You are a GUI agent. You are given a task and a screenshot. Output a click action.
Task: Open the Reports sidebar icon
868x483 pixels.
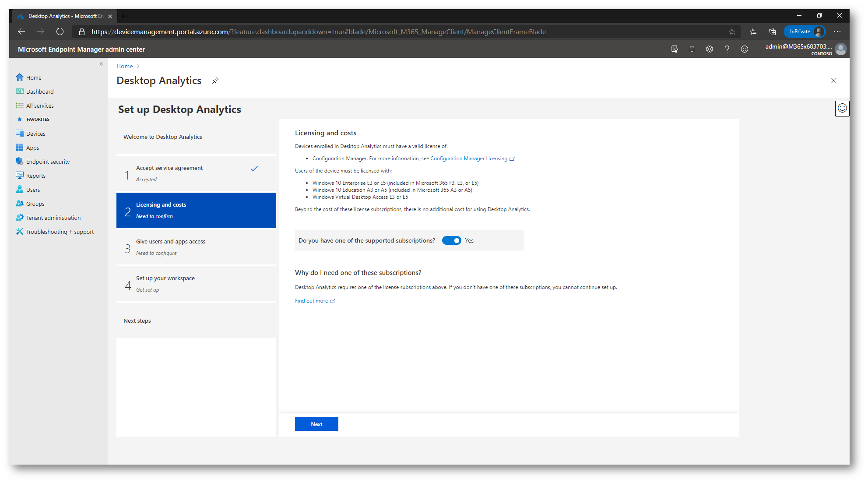pyautogui.click(x=20, y=176)
